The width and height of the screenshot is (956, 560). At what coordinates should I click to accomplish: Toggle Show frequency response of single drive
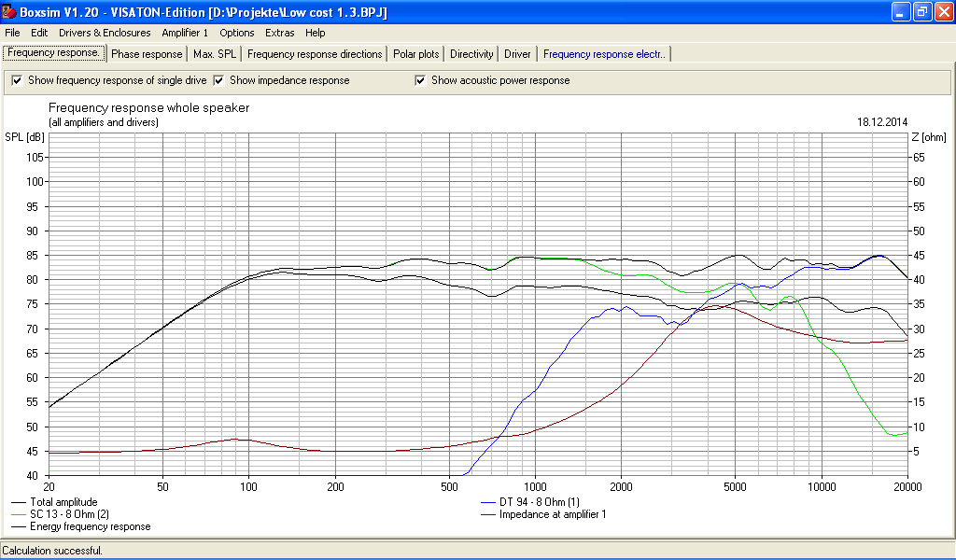(x=17, y=80)
